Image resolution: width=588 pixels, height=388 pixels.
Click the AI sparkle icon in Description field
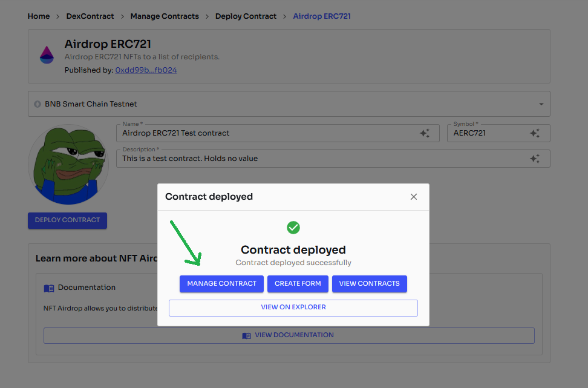point(535,159)
